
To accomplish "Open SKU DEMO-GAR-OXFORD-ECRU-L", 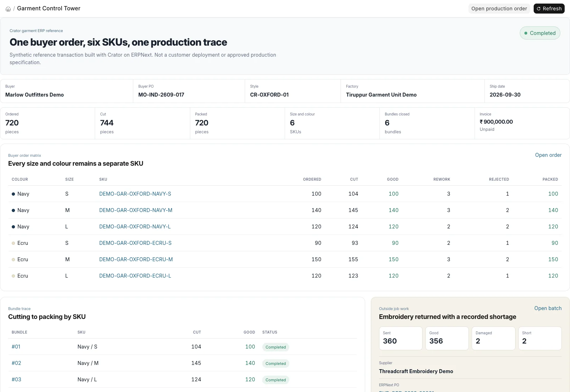I will coord(135,276).
